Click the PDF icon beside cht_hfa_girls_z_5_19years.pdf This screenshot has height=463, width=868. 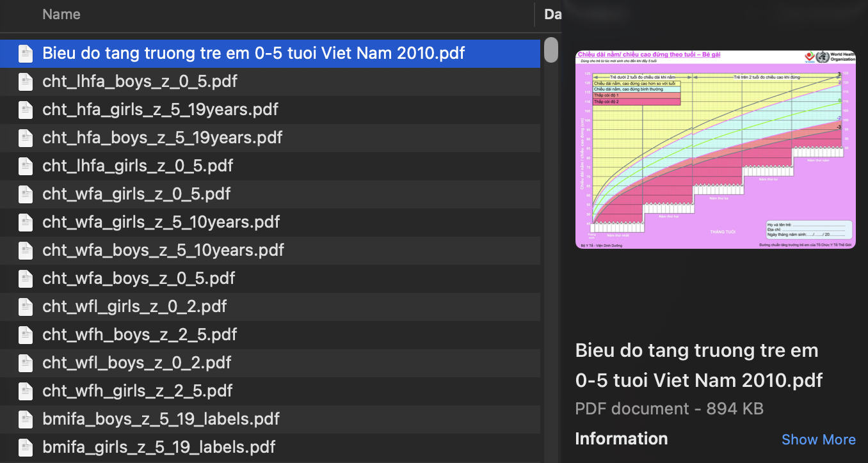25,110
